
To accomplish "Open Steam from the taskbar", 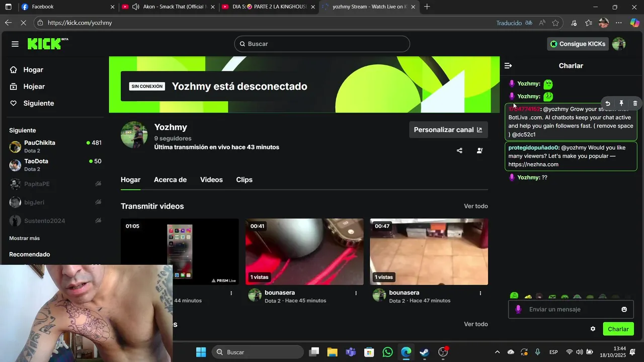I will tap(425, 352).
